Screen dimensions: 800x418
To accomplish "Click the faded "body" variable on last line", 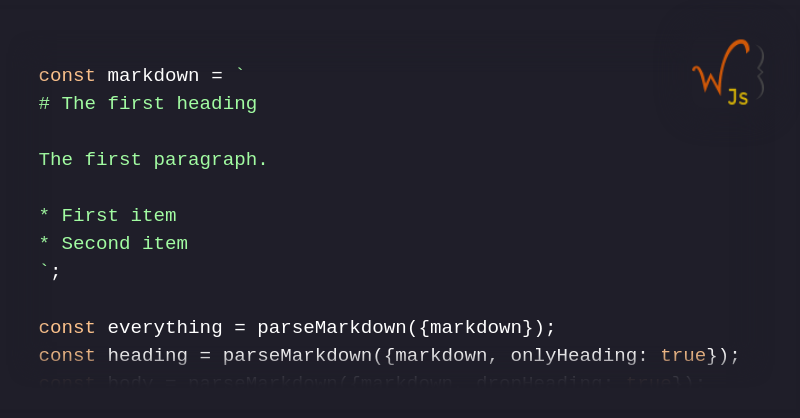I will click(x=130, y=382).
